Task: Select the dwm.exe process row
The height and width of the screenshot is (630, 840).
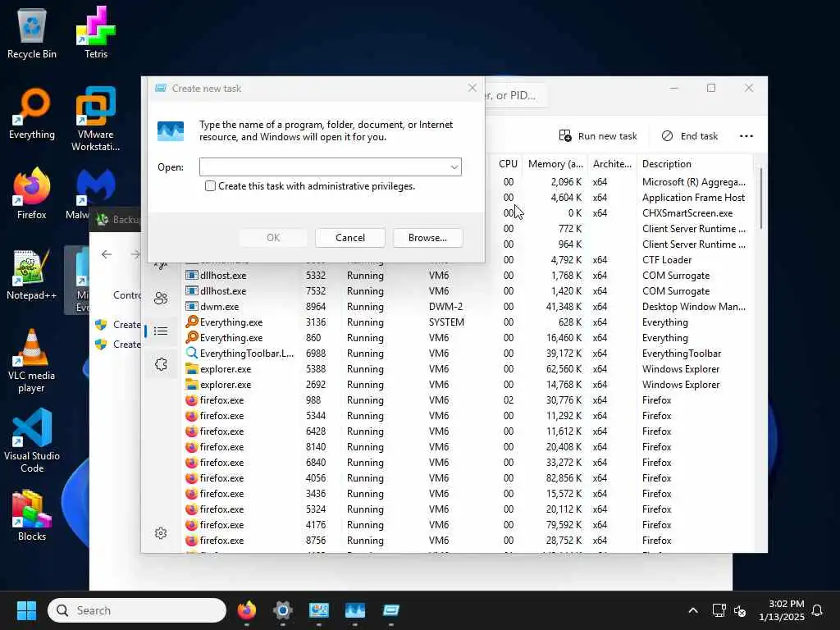Action: click(x=466, y=307)
